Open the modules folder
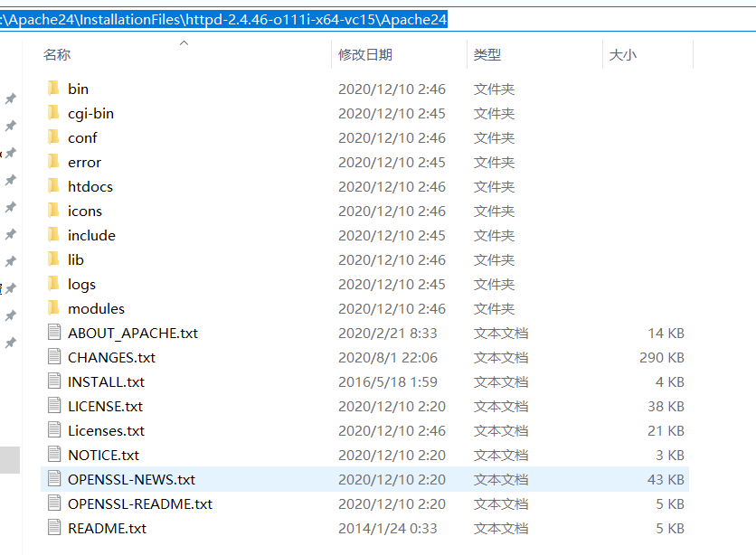The height and width of the screenshot is (555, 756). 96,307
